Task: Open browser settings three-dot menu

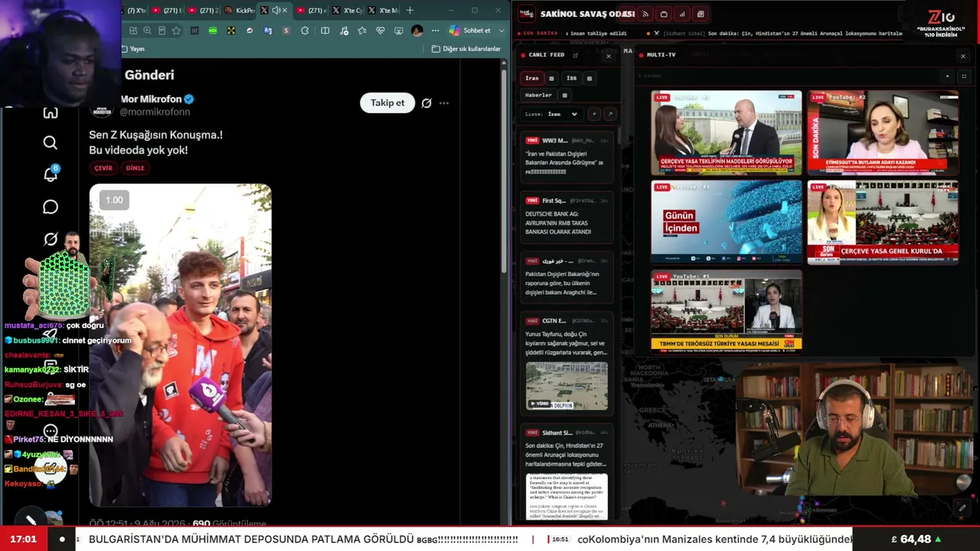Action: tap(435, 31)
